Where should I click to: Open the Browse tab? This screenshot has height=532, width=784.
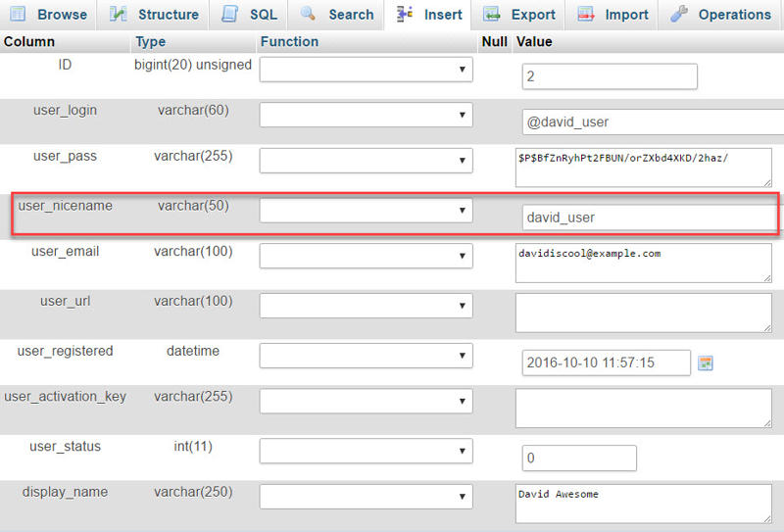coord(48,15)
